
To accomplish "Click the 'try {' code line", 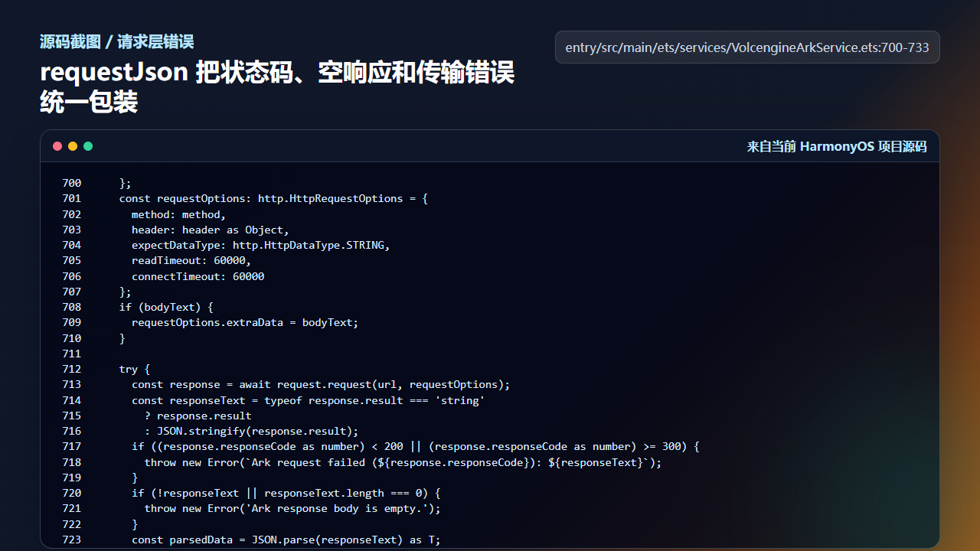I will [x=135, y=369].
